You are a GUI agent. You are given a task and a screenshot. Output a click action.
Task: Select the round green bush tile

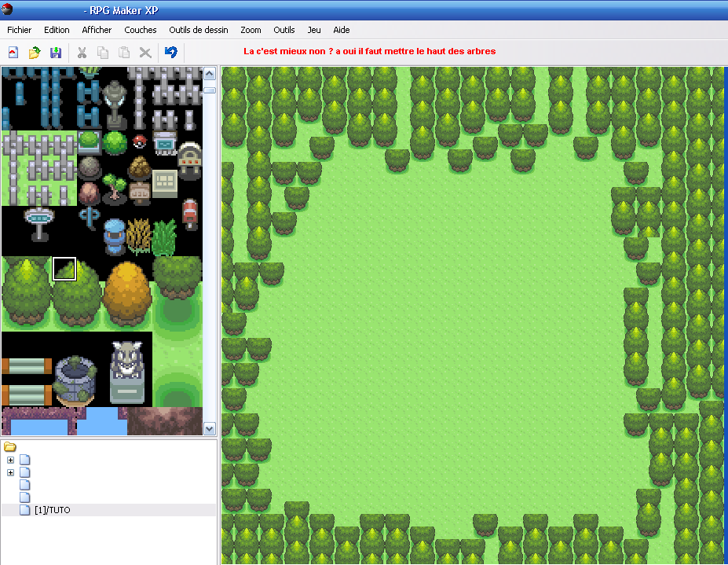(115, 143)
